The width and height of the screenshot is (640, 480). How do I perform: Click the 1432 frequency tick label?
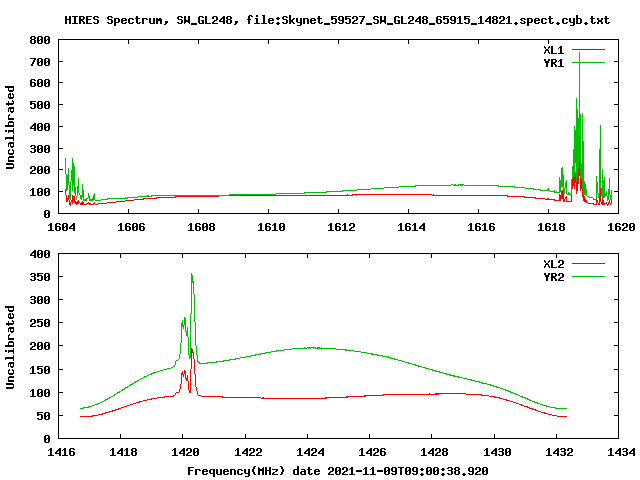(x=559, y=452)
